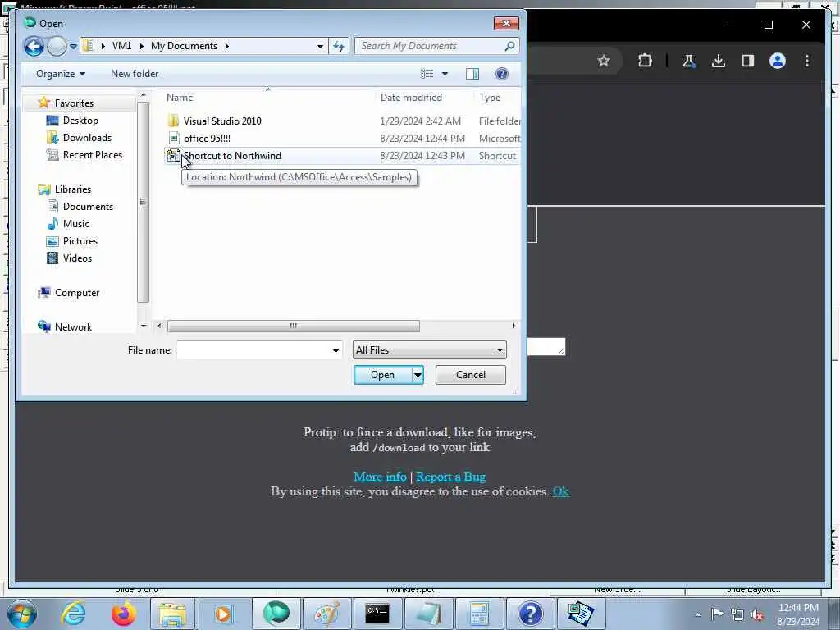
Task: Toggle browser side panel icon
Action: click(748, 61)
